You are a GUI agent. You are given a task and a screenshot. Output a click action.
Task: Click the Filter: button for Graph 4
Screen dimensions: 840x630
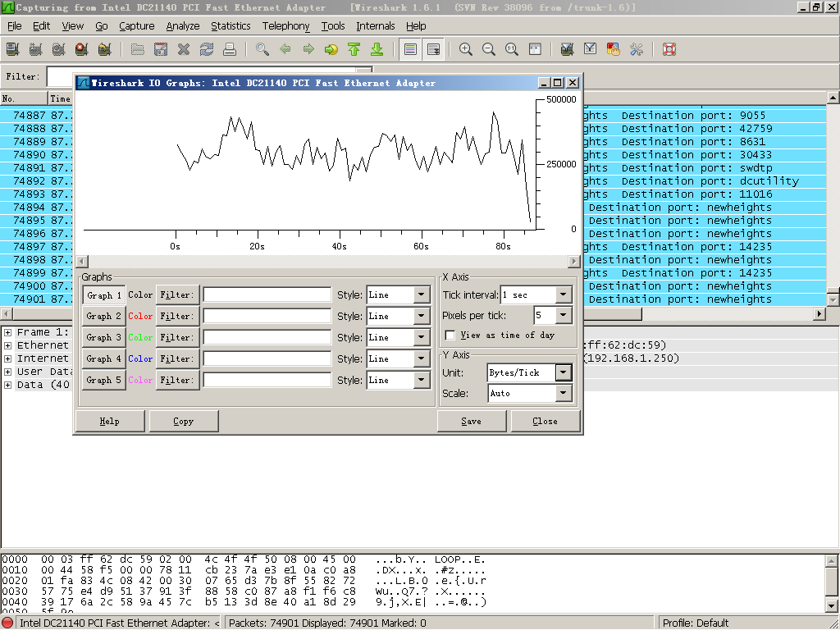177,359
